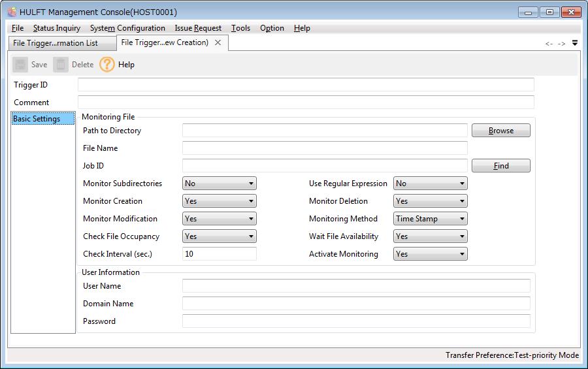
Task: Click the Check Interval seconds field
Action: coord(220,254)
